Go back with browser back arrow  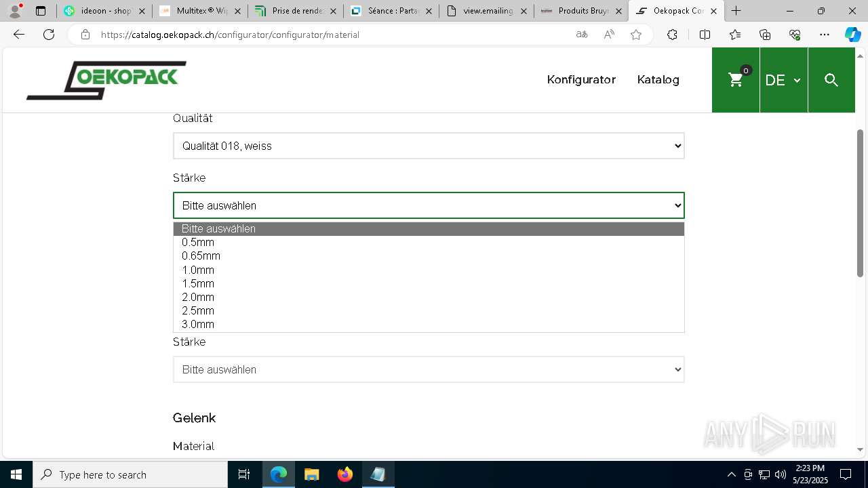pos(19,35)
